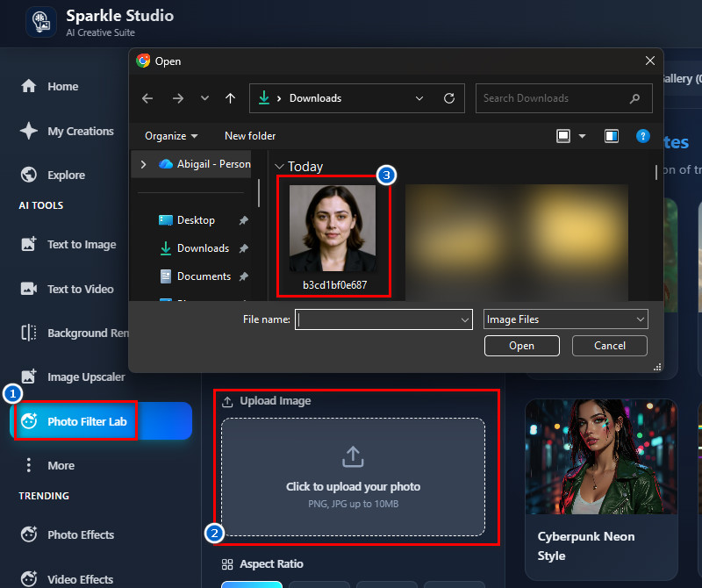Click pin icon next to Documents
The width and height of the screenshot is (702, 588).
[244, 276]
